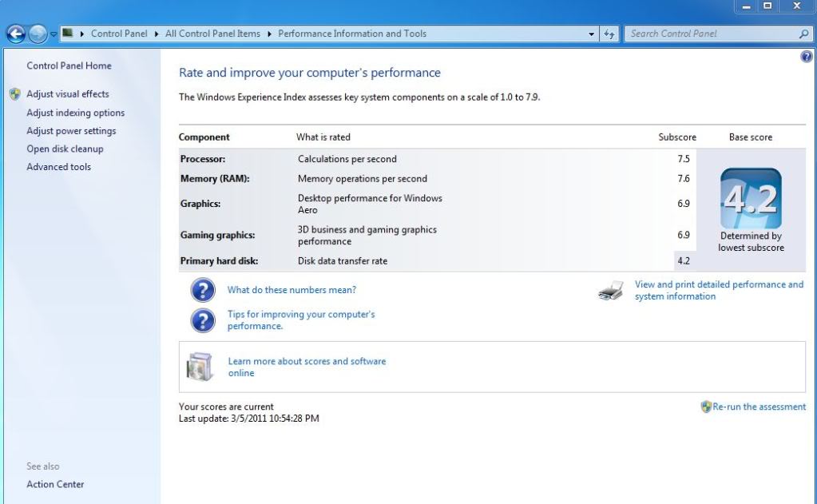
Task: Expand chevron after Control Panel breadcrumb
Action: click(x=157, y=34)
